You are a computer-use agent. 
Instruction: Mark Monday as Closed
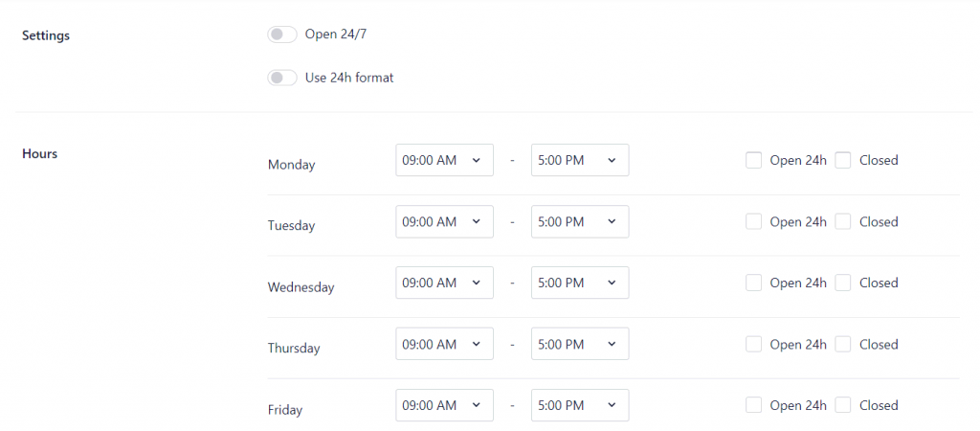tap(843, 160)
